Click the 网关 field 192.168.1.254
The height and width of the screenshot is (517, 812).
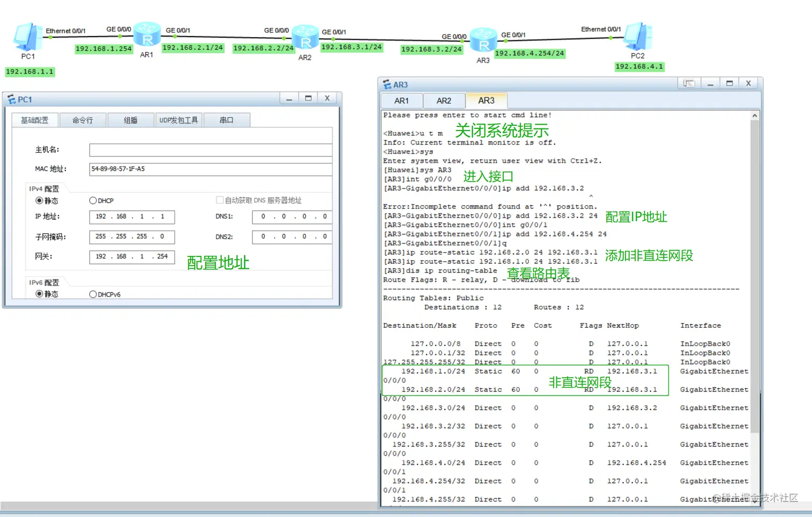132,256
